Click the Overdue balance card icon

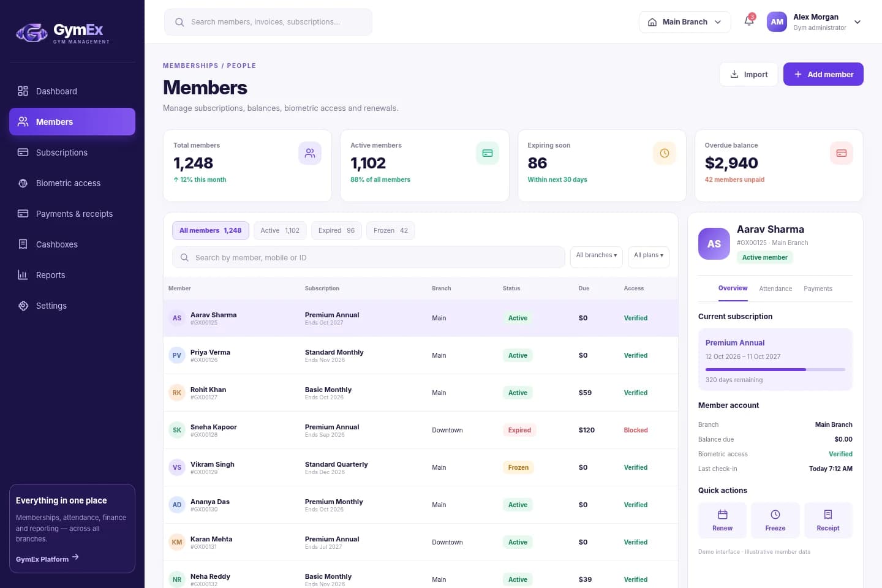coord(842,153)
